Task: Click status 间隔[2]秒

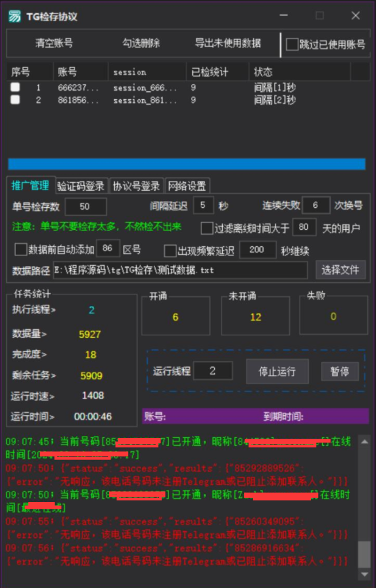Action: 274,100
